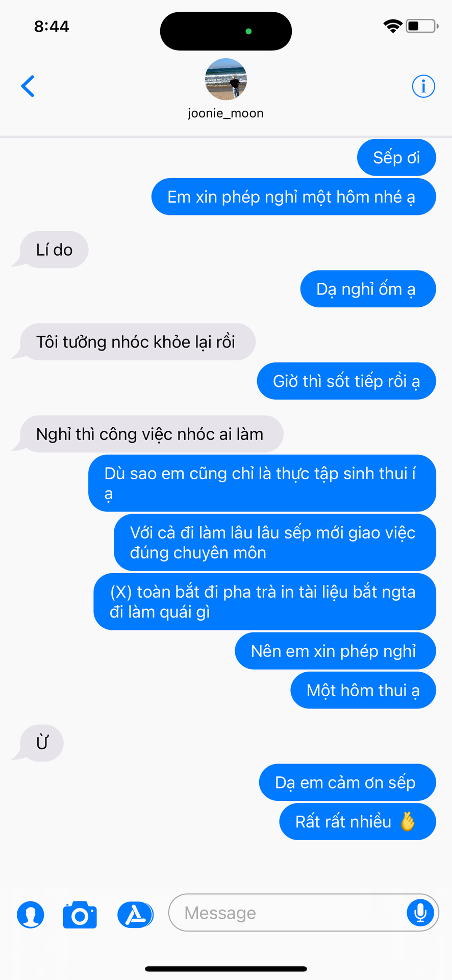
Task: Tap the bottom home indicator bar
Action: click(226, 969)
